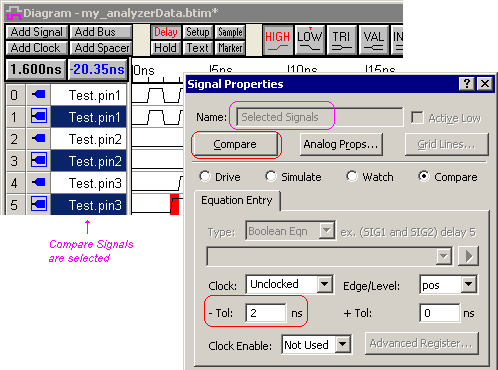This screenshot has height=370, width=498.
Task: Open the Equation Entry tab
Action: click(x=237, y=200)
